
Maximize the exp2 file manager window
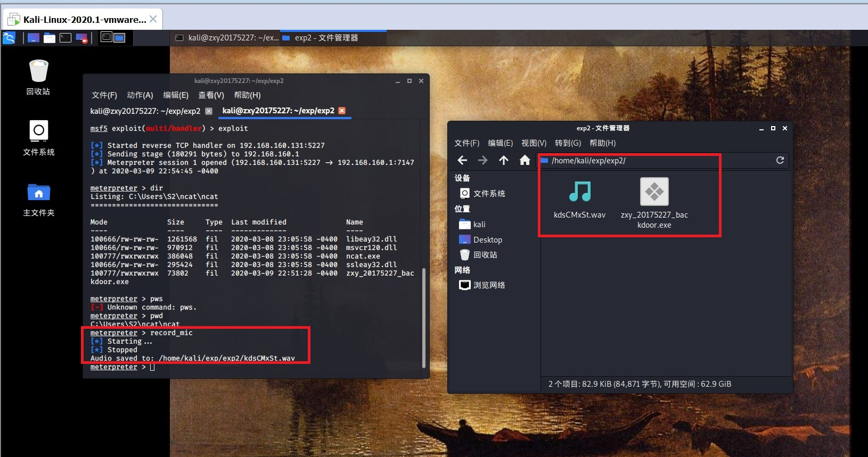pos(773,128)
